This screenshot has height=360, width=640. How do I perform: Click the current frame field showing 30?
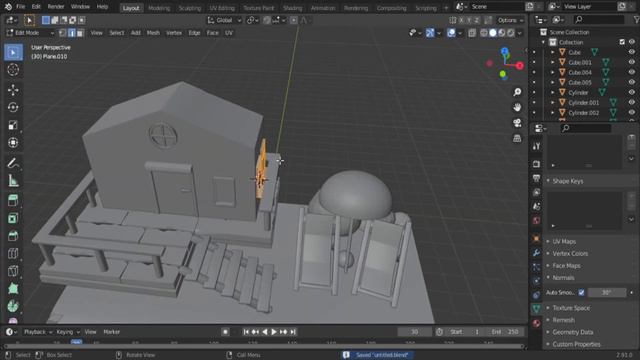(415, 332)
